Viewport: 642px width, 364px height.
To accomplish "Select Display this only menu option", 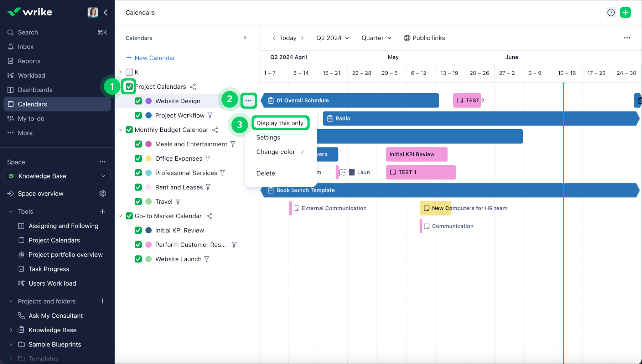I will [280, 123].
